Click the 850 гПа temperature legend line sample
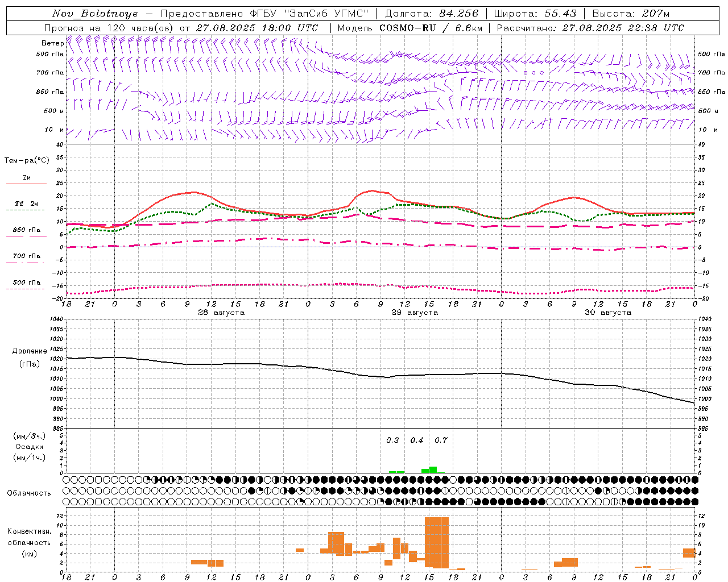Image resolution: width=728 pixels, height=582 pixels. click(26, 236)
